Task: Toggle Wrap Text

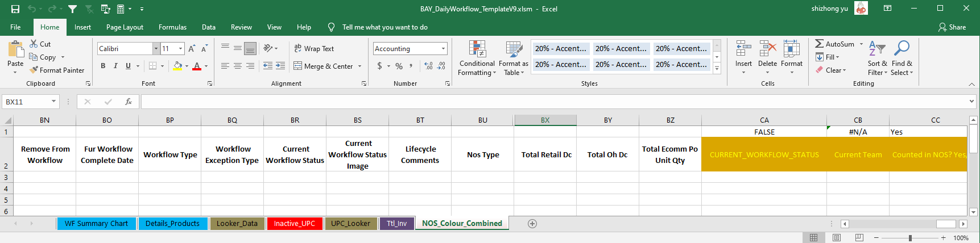Action: pyautogui.click(x=314, y=49)
